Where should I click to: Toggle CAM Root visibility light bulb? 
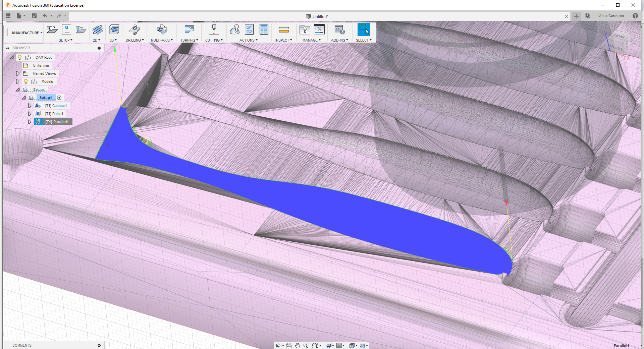pyautogui.click(x=20, y=57)
